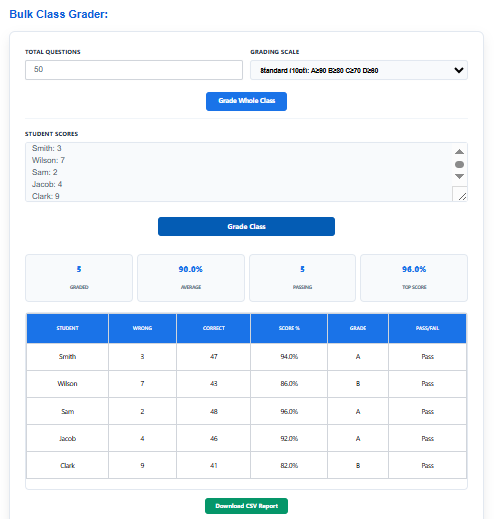
Task: Click correct value 41 in Clark's row
Action: [214, 465]
